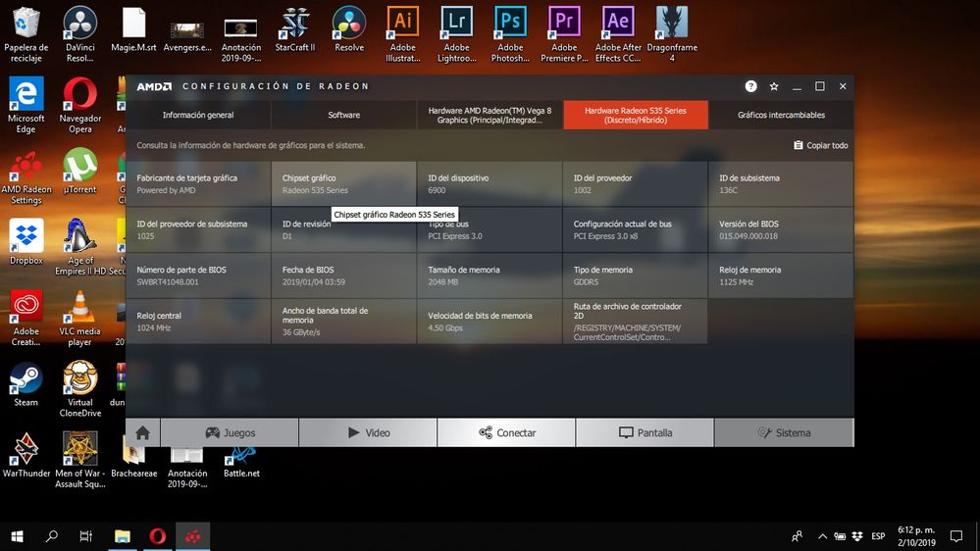
Task: Select Adobe After Effects desktop shortcut
Action: coord(618,34)
